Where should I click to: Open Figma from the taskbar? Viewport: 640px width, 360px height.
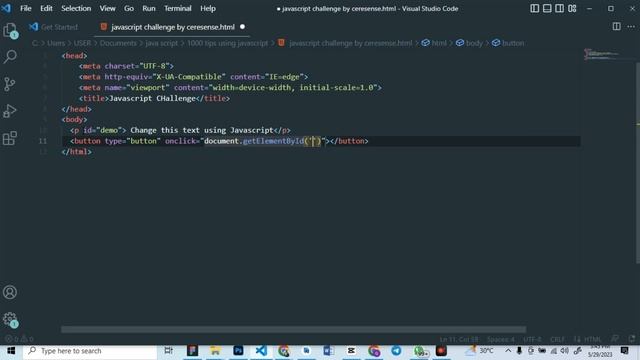pyautogui.click(x=193, y=351)
